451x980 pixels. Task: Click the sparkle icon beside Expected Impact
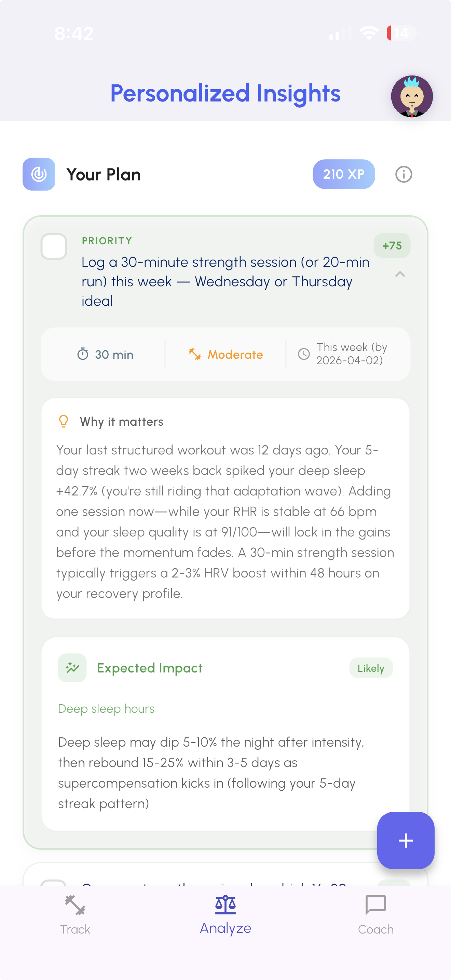click(x=72, y=668)
